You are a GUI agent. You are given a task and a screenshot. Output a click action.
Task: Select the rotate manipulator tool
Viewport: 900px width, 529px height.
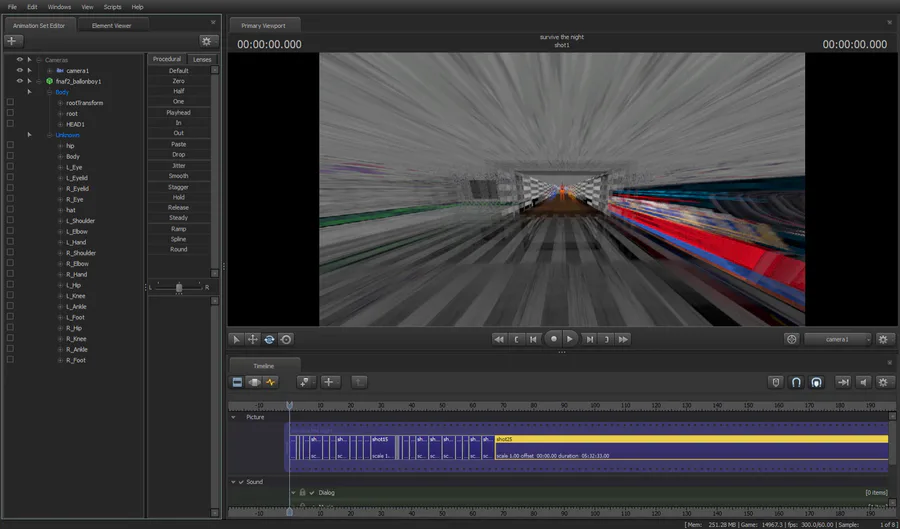coord(269,340)
